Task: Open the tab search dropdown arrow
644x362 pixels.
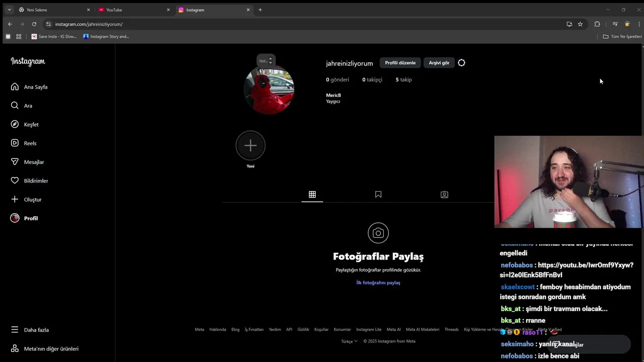Action: (9, 10)
